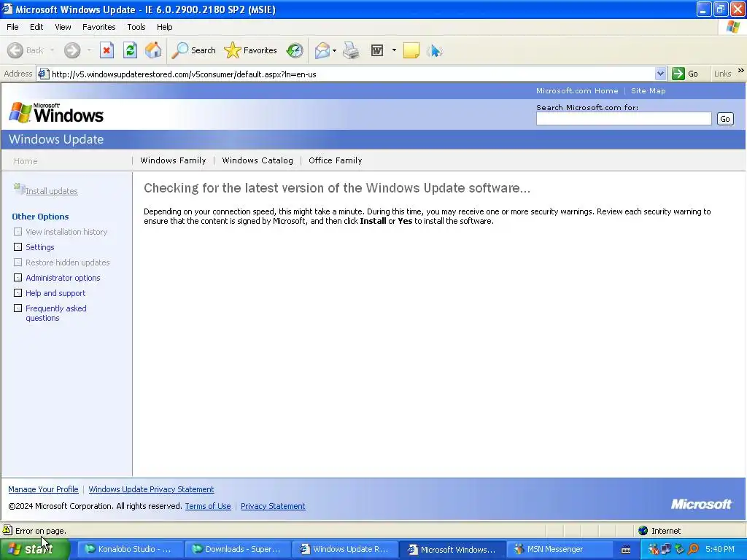Image resolution: width=747 pixels, height=560 pixels.
Task: Click the Mail envelope icon
Action: tap(322, 50)
